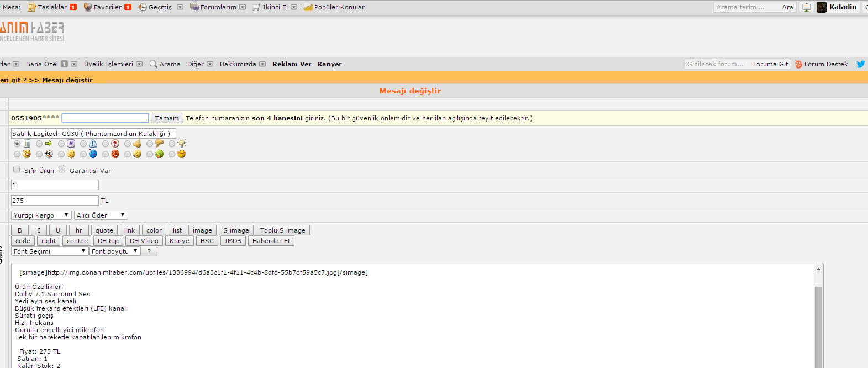Click the red question mark icon
This screenshot has width=868, height=368.
pos(115,144)
